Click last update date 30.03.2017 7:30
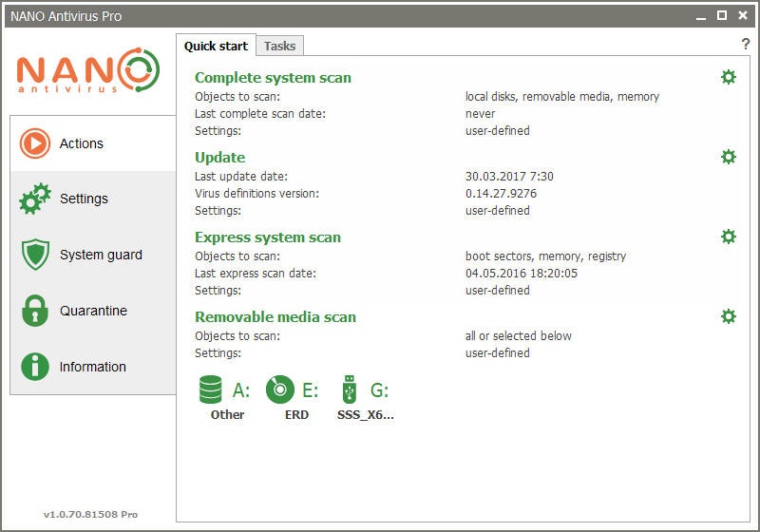760x532 pixels. (509, 177)
